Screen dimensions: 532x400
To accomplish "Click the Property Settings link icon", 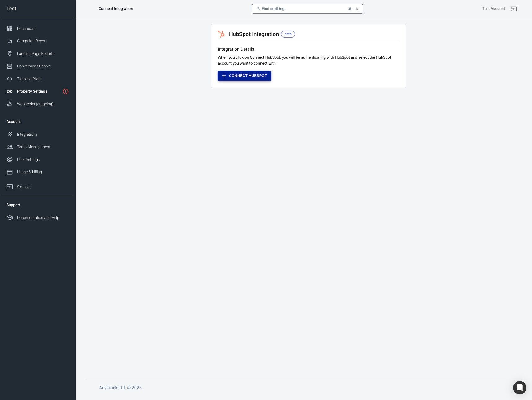I will click(10, 91).
